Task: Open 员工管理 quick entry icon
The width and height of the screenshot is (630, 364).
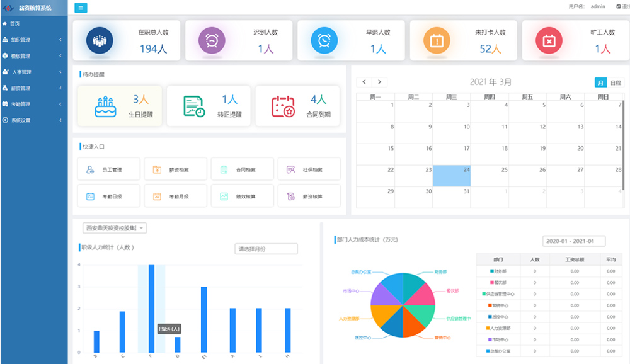Action: coord(91,169)
